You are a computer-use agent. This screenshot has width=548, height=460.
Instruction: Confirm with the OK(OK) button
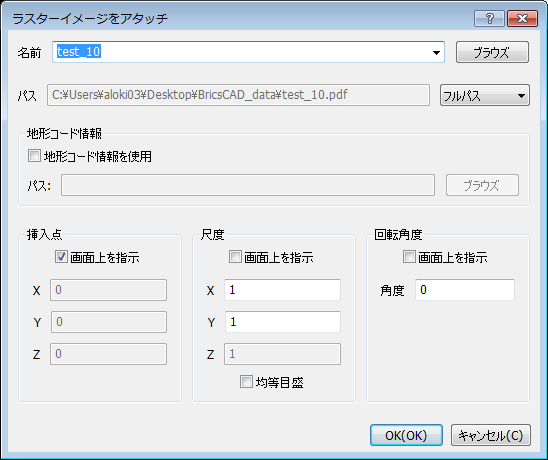(x=406, y=435)
